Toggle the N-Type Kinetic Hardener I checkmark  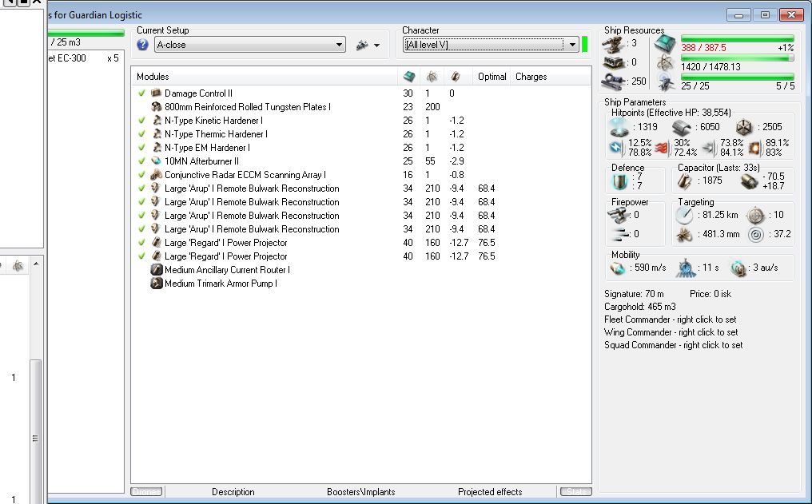[141, 120]
